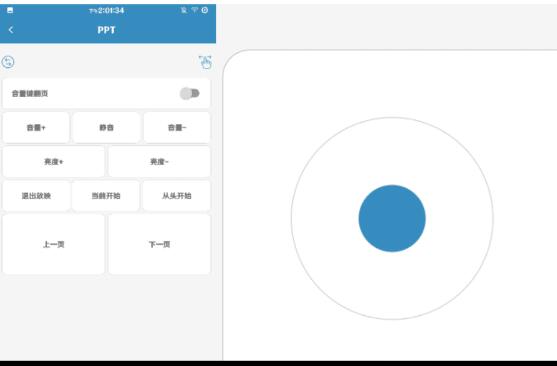Open the touch gesture hand icon
This screenshot has width=557, height=366.
point(205,62)
